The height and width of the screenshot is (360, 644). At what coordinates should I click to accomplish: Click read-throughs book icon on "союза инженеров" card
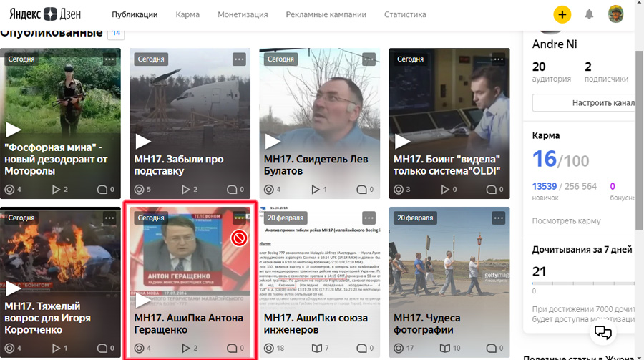click(x=316, y=349)
